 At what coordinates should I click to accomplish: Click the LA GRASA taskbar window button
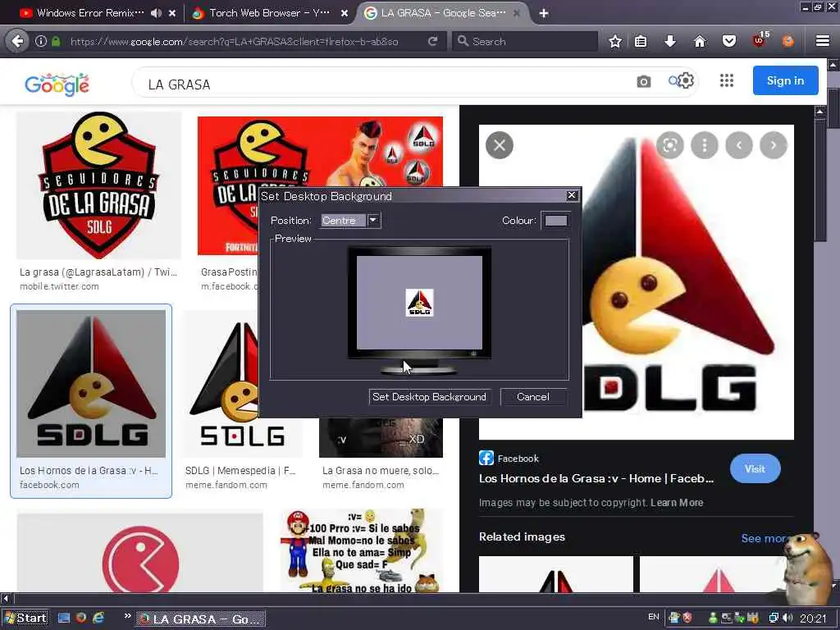point(201,619)
